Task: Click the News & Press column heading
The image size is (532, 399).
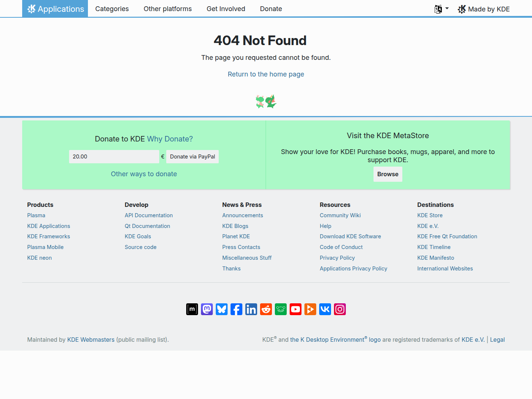Action: pyautogui.click(x=242, y=205)
